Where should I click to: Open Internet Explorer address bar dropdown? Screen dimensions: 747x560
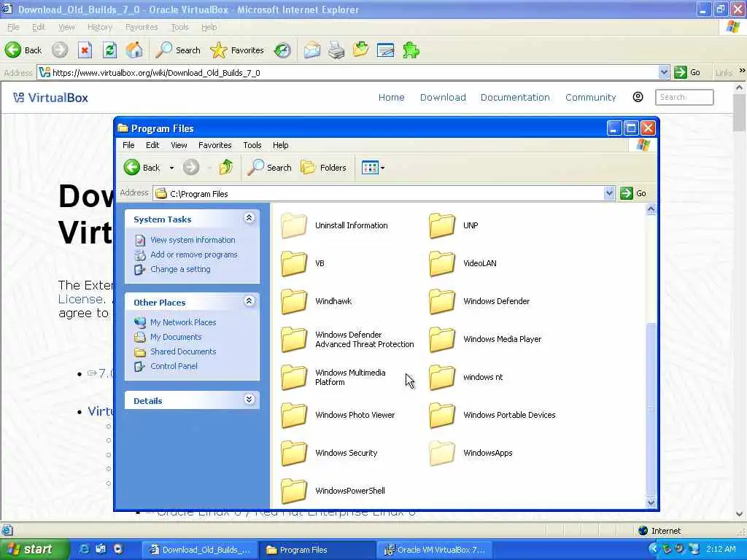tap(664, 72)
